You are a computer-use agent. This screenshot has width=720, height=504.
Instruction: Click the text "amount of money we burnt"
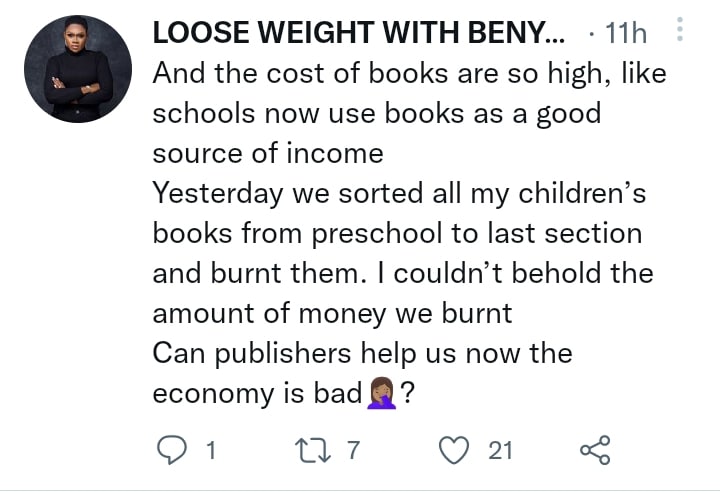click(x=332, y=313)
